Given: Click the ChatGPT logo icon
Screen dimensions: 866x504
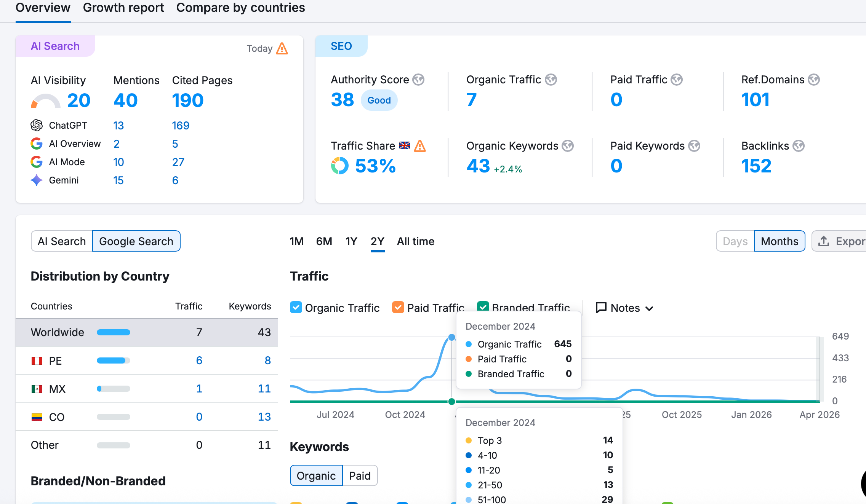Looking at the screenshot, I should 37,125.
